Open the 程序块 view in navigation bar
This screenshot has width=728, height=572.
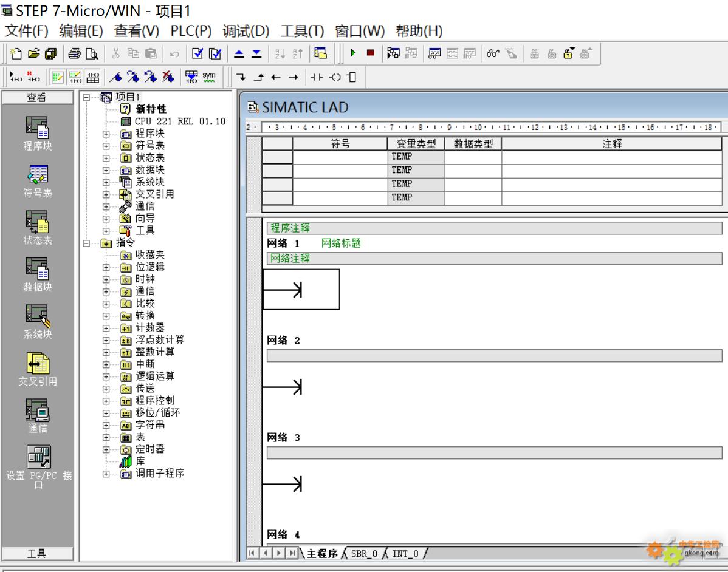coord(37,134)
